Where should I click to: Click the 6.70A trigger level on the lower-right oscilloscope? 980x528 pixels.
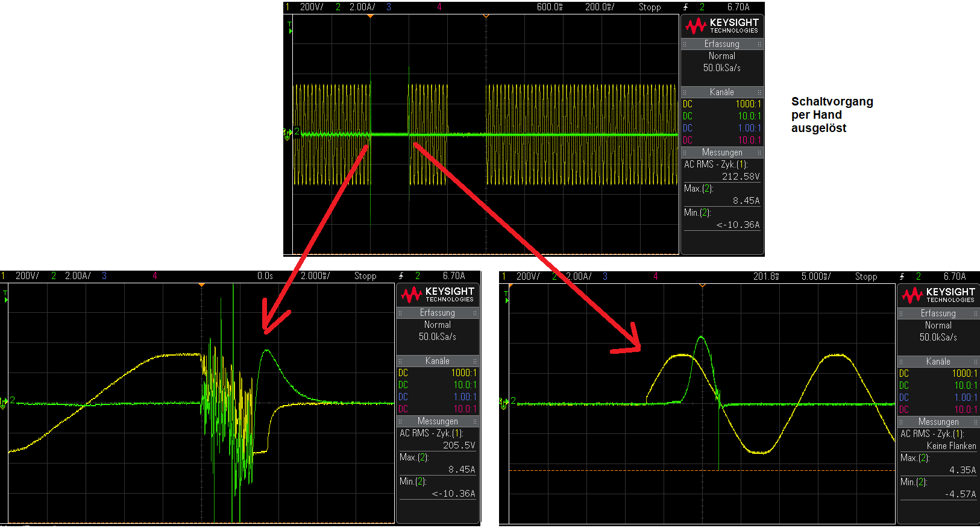(x=955, y=277)
